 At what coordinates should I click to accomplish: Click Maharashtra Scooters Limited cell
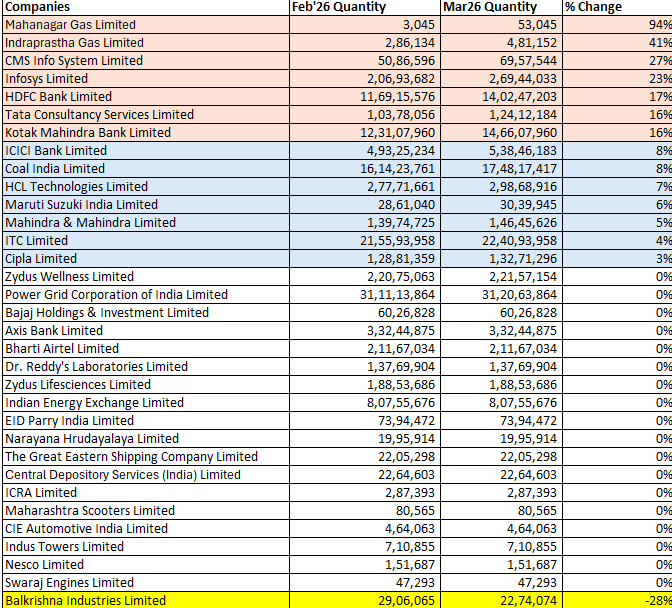coord(146,511)
